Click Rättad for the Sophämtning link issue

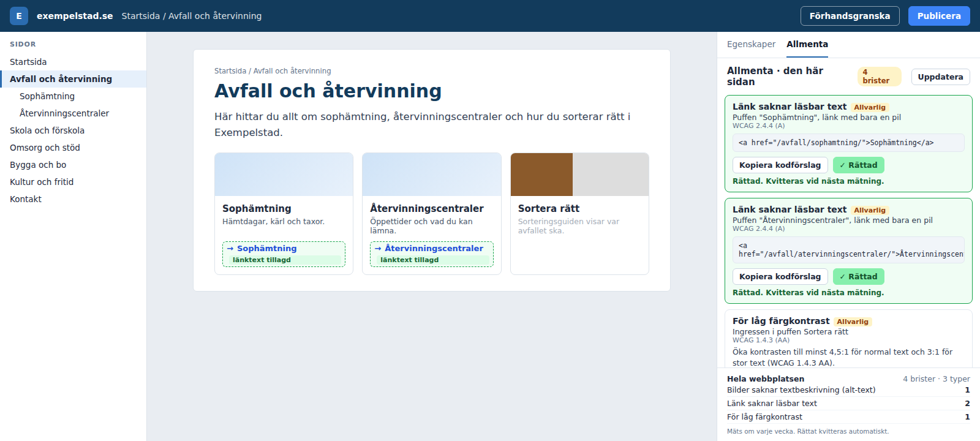click(858, 165)
